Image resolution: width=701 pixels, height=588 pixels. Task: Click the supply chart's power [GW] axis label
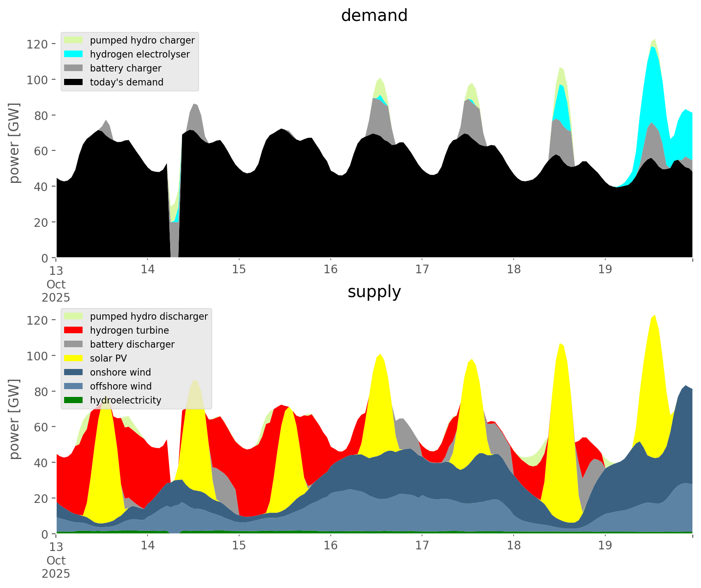[x=14, y=419]
